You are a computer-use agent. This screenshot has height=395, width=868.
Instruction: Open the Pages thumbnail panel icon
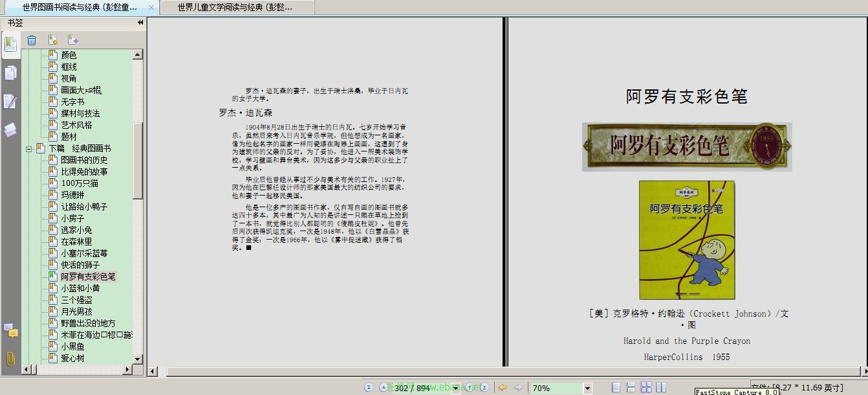point(10,73)
